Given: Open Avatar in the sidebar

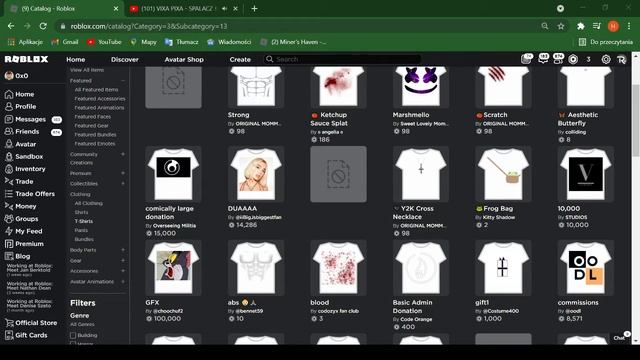Looking at the screenshot, I should point(20,144).
